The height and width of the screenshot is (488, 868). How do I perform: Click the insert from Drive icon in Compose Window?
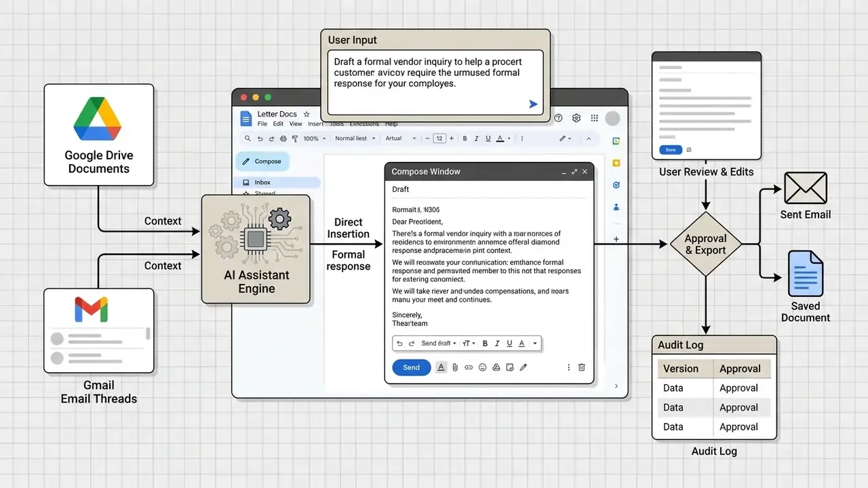496,367
